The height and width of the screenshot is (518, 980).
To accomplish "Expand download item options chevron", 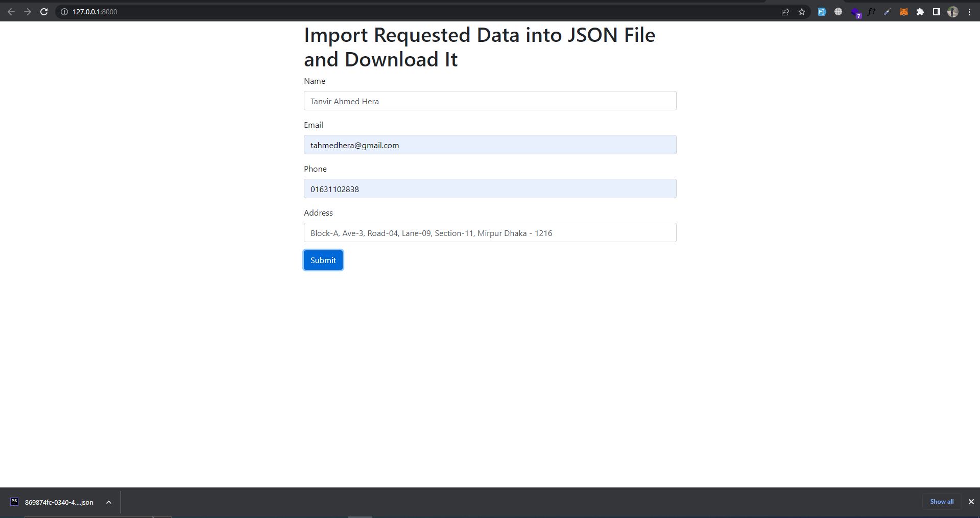I will point(109,502).
